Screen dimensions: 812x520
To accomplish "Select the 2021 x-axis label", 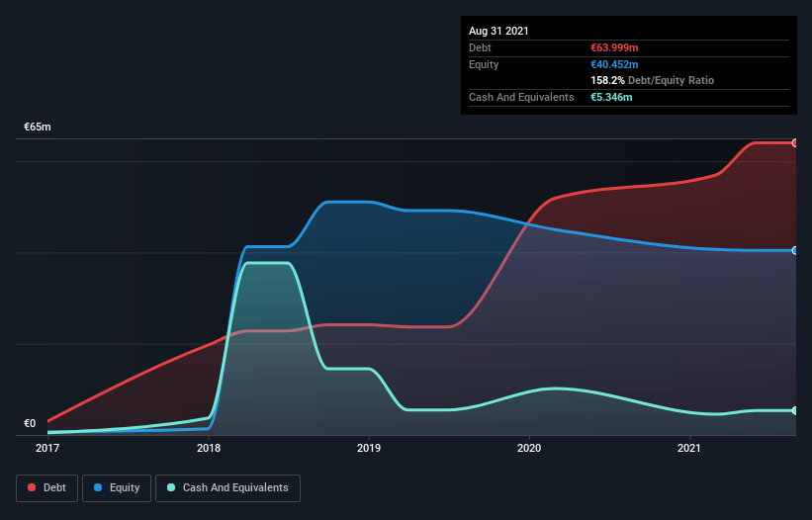I will [x=689, y=448].
